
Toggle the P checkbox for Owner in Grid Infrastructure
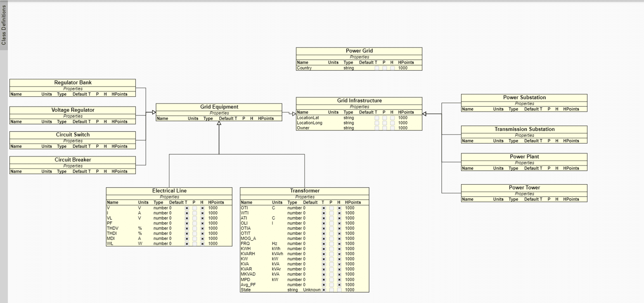(x=384, y=128)
